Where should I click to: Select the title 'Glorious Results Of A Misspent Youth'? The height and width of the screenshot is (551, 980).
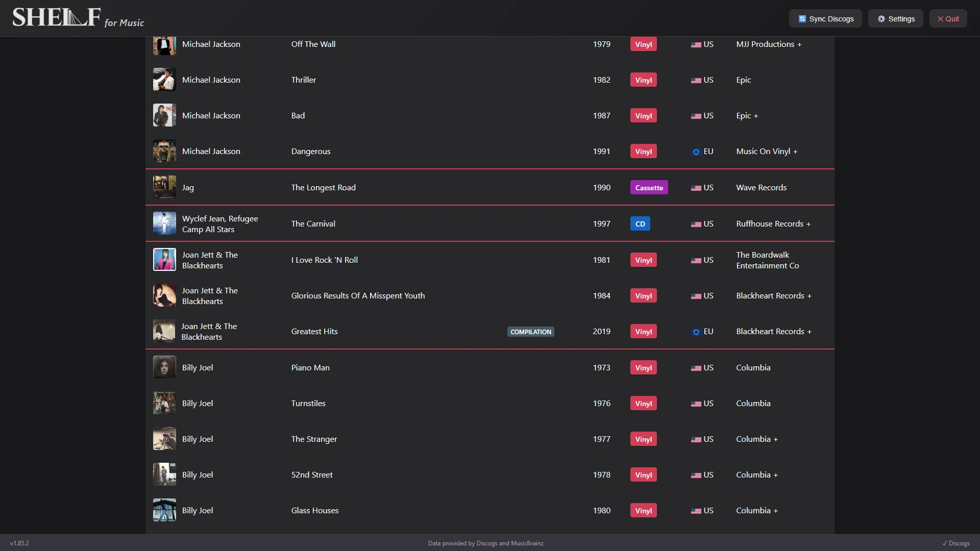tap(358, 296)
